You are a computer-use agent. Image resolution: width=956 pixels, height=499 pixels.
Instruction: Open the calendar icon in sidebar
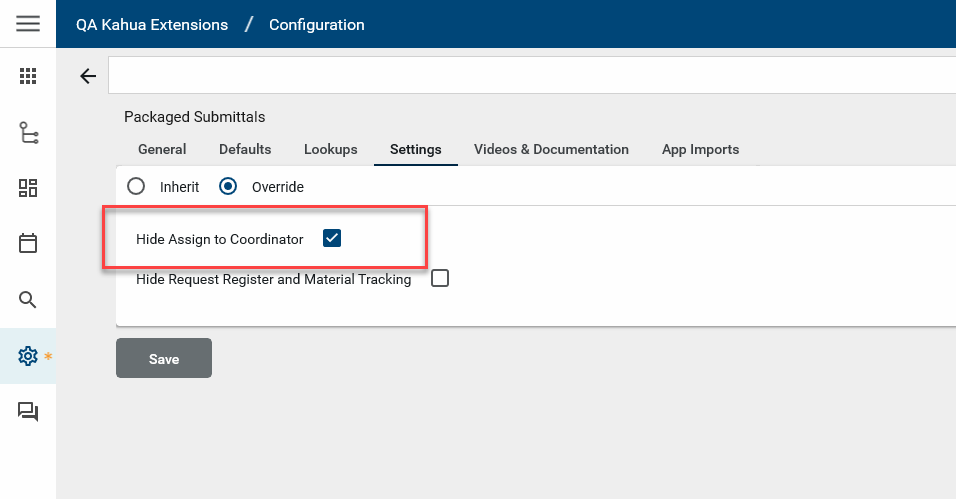(x=28, y=243)
